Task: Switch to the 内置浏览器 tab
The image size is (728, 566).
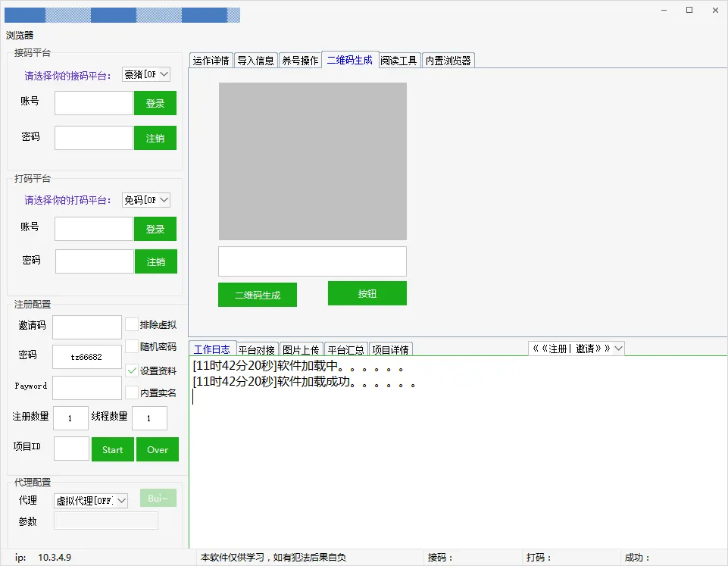Action: (x=448, y=59)
